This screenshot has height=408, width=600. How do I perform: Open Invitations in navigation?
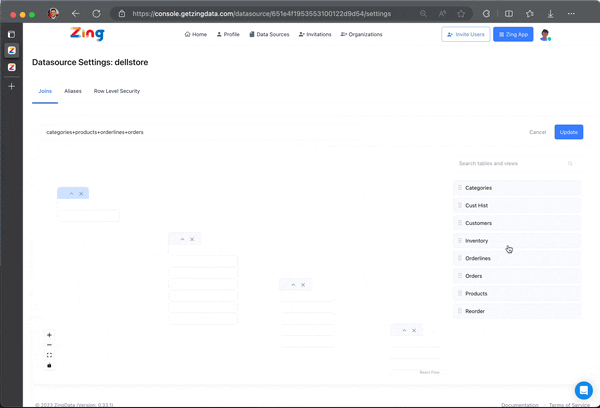(315, 34)
